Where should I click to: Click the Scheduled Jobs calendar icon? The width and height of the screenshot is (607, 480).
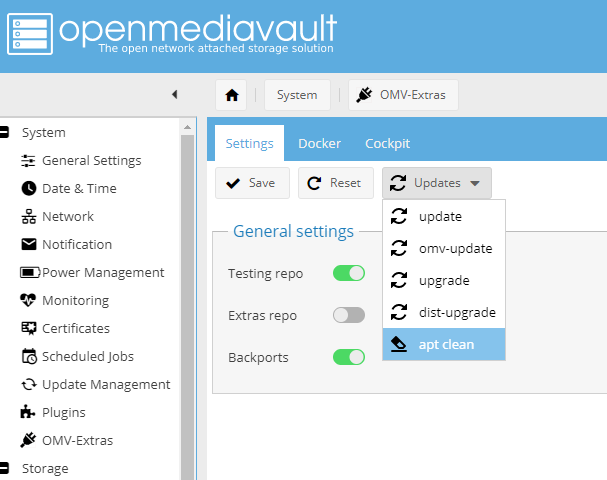pyautogui.click(x=29, y=356)
